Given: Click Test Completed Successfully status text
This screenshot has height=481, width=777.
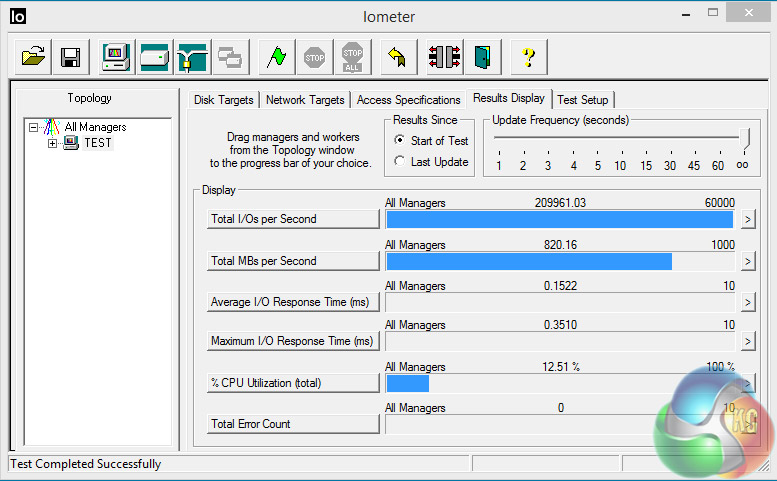Looking at the screenshot, I should (x=86, y=464).
